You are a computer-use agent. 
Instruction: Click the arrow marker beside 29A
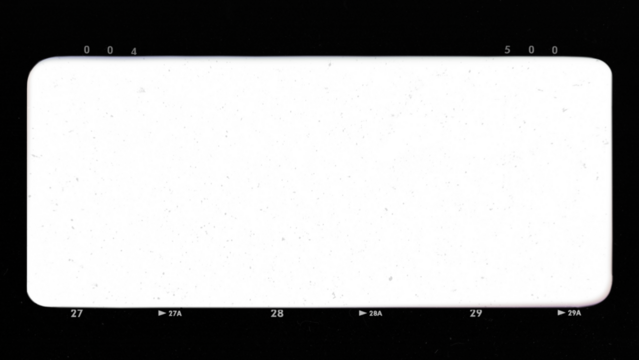coord(562,313)
